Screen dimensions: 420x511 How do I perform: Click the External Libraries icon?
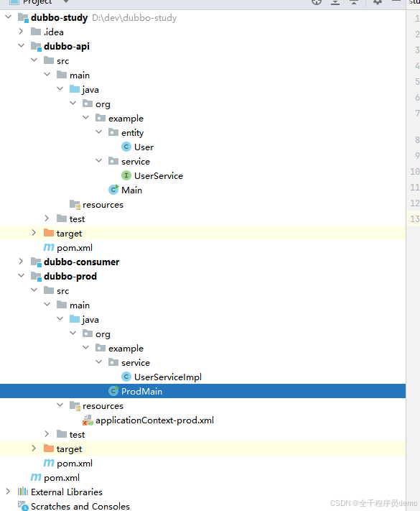[23, 492]
